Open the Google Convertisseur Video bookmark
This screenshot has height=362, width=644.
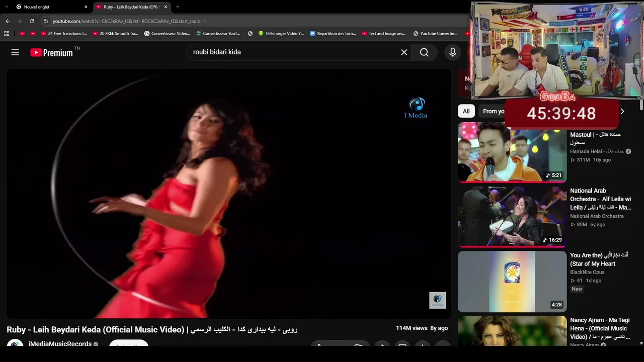tap(167, 34)
